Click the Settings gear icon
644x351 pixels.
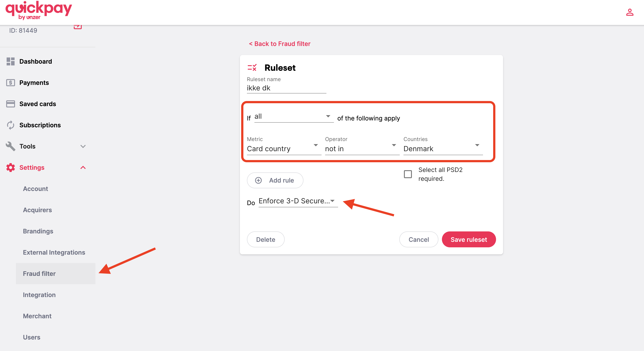coord(11,168)
